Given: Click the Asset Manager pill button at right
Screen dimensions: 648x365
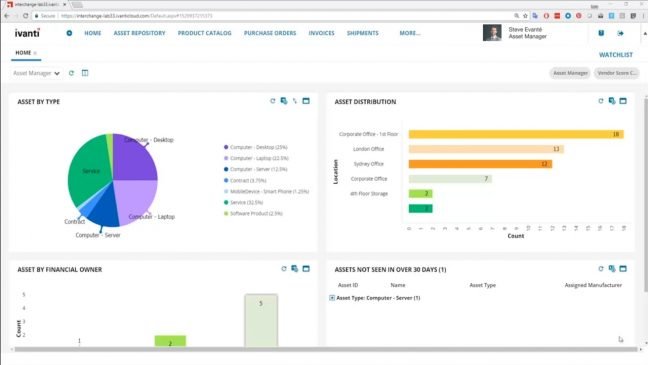Looking at the screenshot, I should [570, 73].
